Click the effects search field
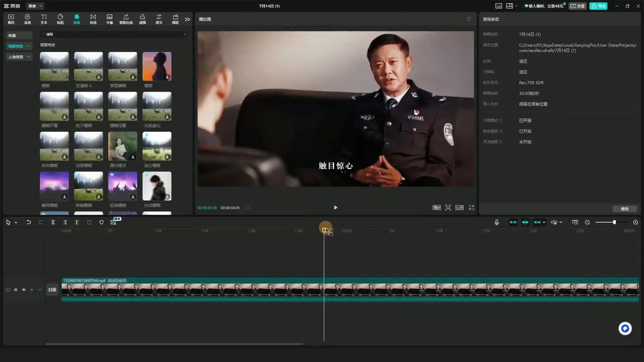The width and height of the screenshot is (644, 362). click(x=114, y=34)
